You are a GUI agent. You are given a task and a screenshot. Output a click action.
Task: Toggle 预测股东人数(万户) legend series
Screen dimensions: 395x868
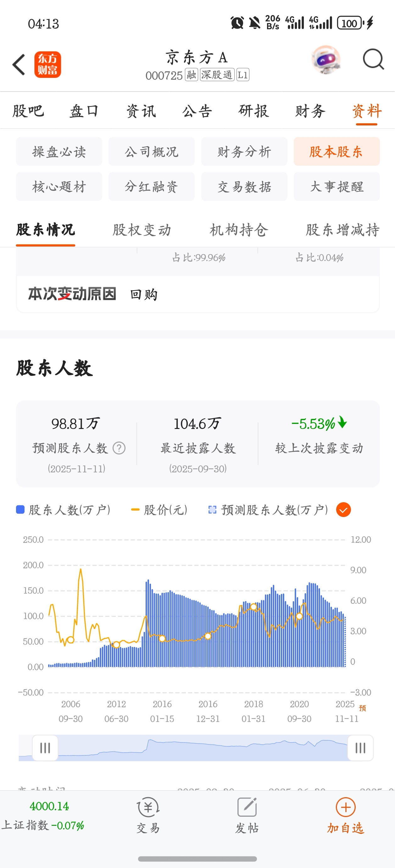pos(268,510)
